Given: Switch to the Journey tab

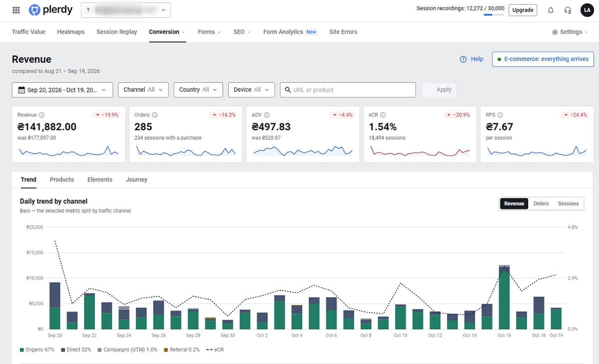Looking at the screenshot, I should point(137,180).
